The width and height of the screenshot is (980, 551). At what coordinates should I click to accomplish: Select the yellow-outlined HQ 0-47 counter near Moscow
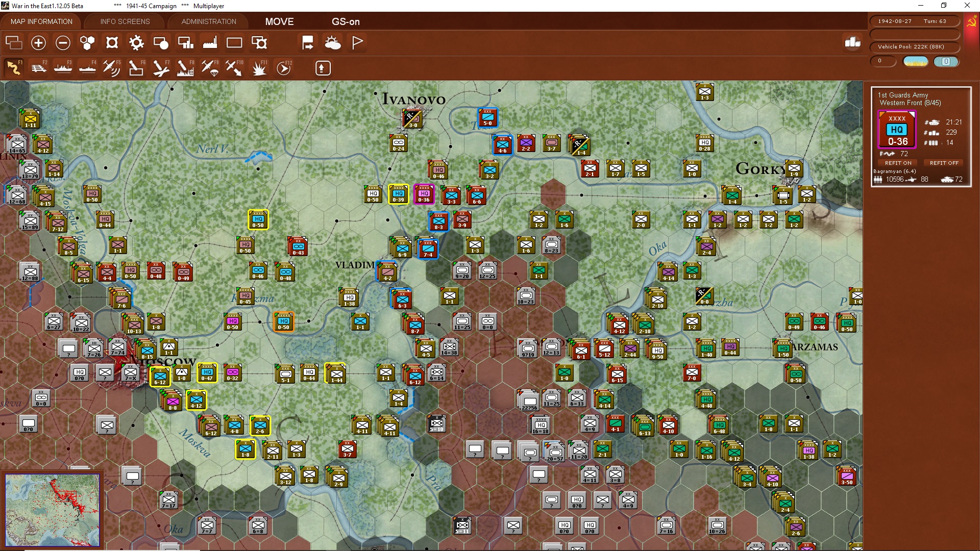pos(207,373)
